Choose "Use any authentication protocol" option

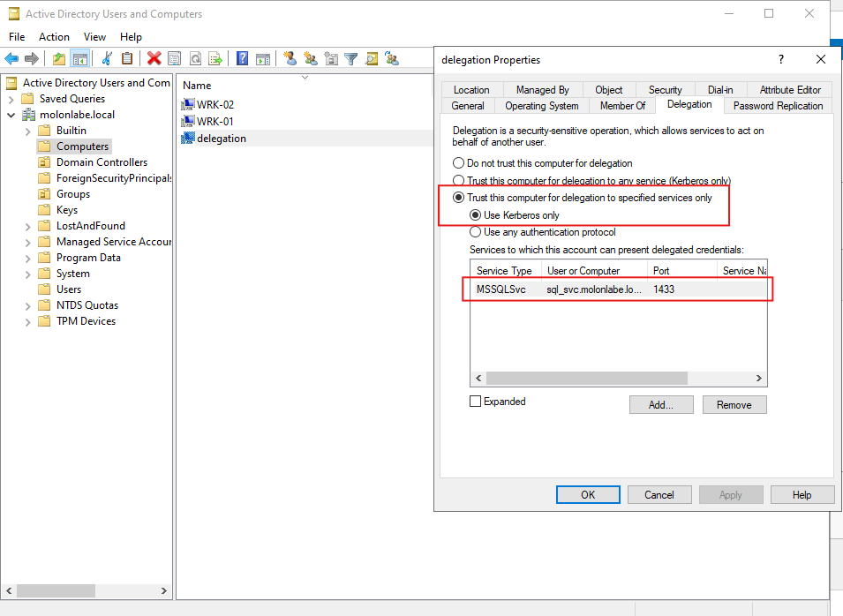475,232
